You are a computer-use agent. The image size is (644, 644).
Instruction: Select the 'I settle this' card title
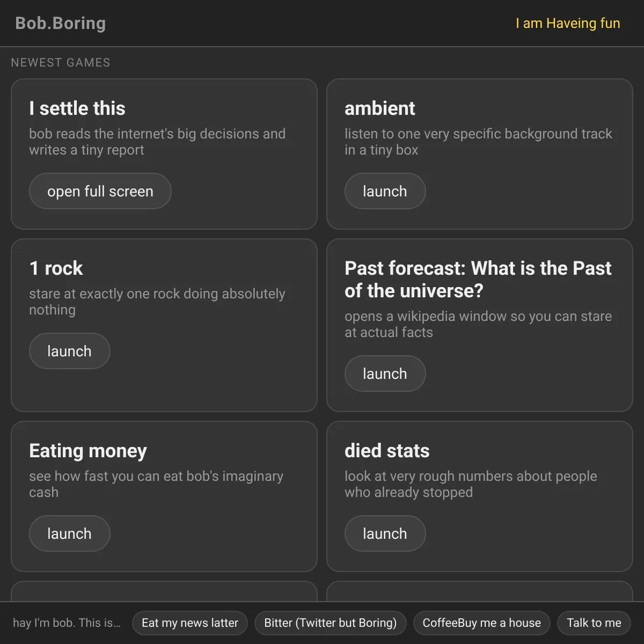(77, 108)
